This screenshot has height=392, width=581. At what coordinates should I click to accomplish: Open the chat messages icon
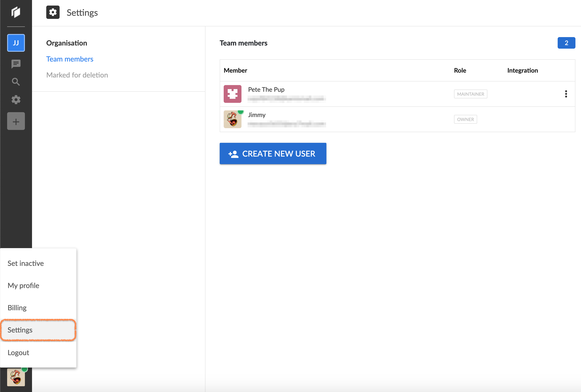point(16,64)
